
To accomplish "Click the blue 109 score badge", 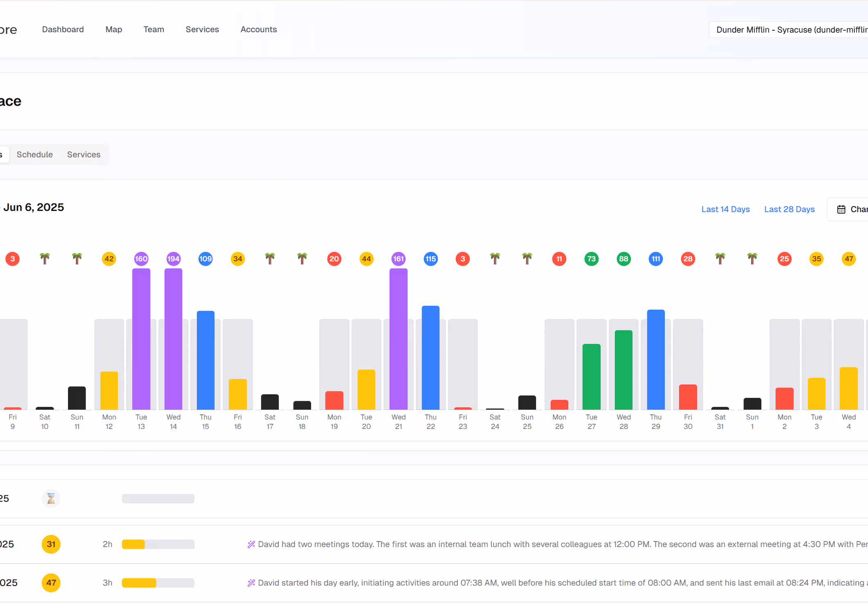I will point(205,259).
